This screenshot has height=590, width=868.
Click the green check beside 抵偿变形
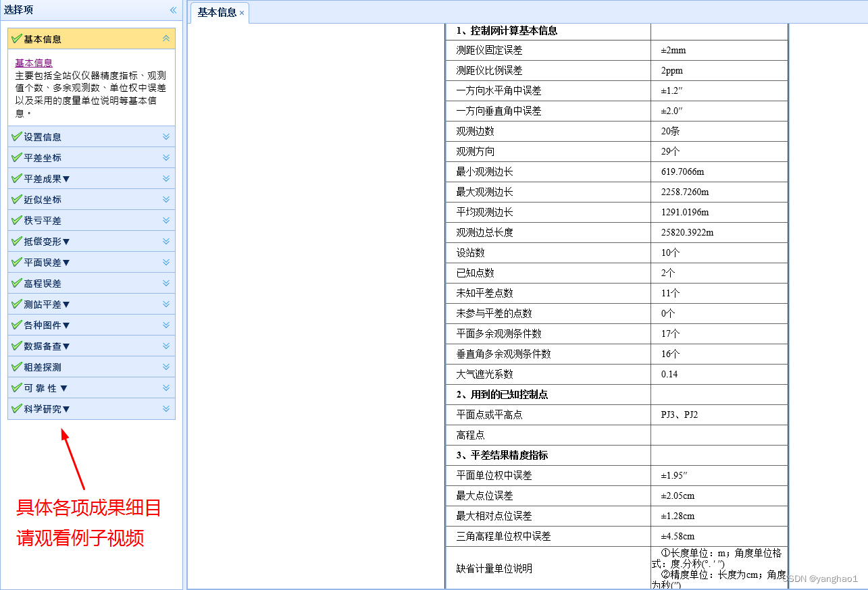point(17,241)
